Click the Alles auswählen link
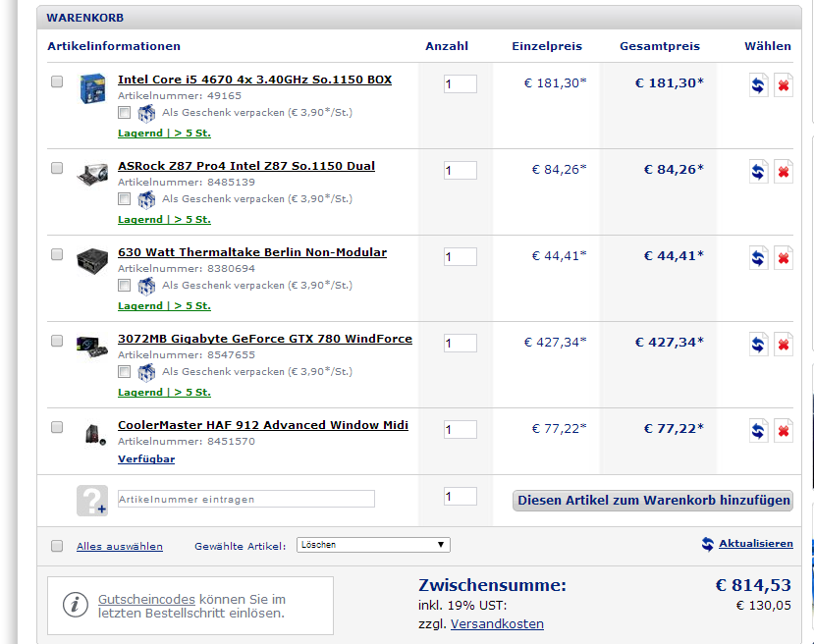The width and height of the screenshot is (814, 644). pos(120,547)
